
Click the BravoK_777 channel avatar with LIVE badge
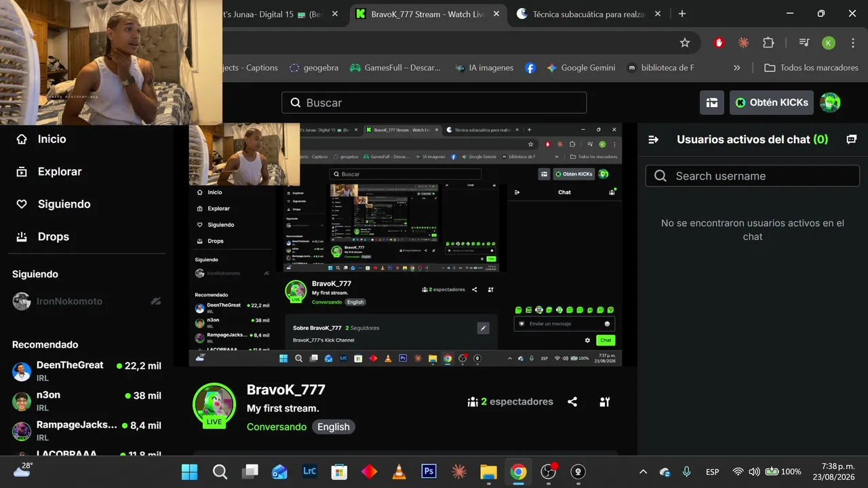(x=214, y=405)
